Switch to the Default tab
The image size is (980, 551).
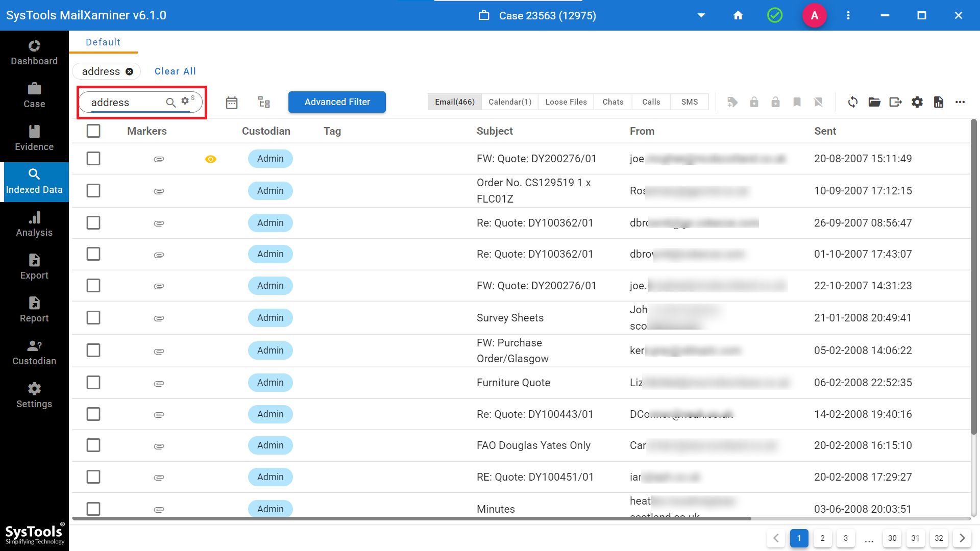pos(103,42)
